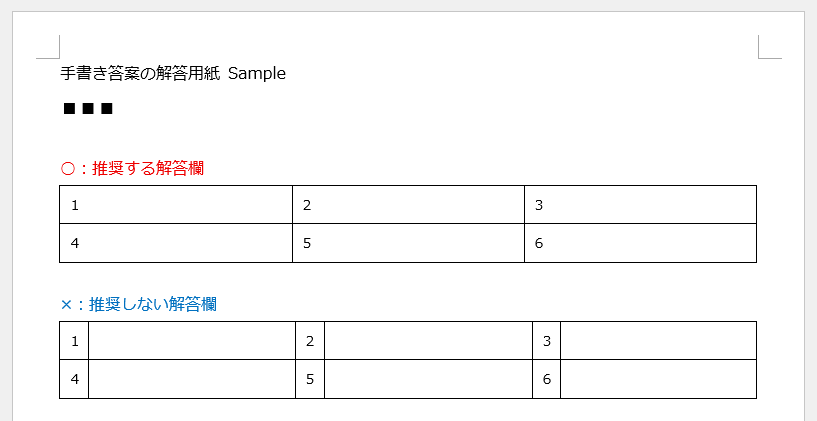The width and height of the screenshot is (817, 421).
Task: Click the line of three black squares
Action: [x=88, y=109]
